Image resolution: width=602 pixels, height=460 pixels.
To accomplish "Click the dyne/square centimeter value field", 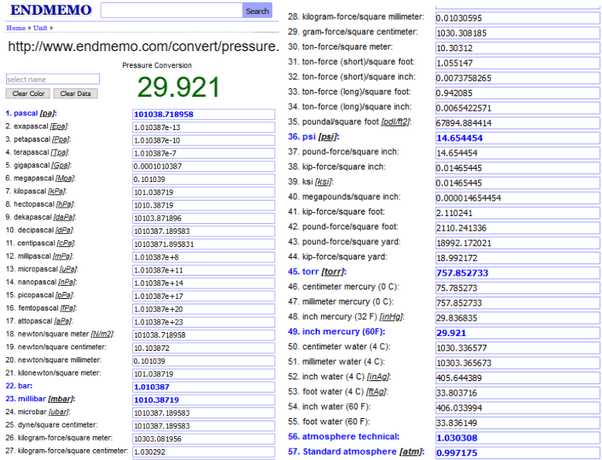I will [203, 426].
